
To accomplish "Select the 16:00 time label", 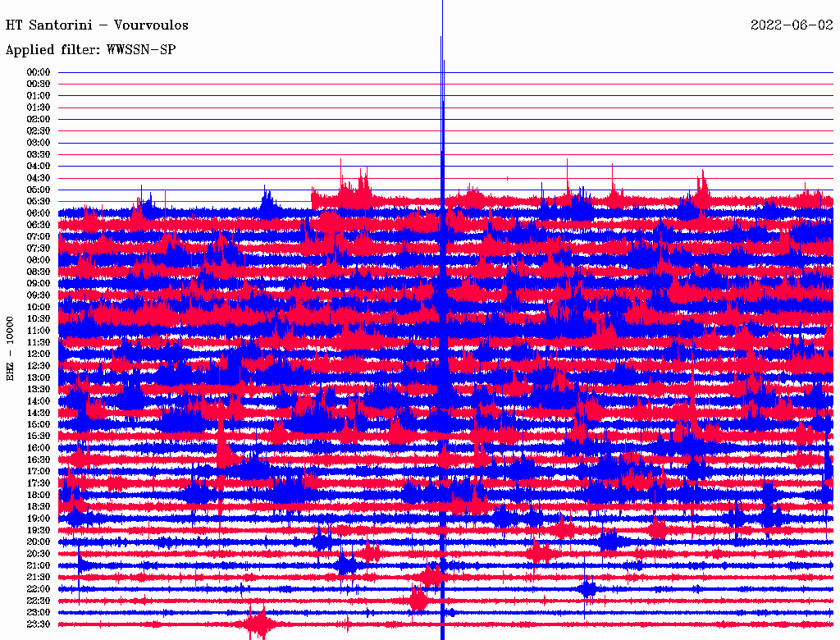I will (39, 448).
